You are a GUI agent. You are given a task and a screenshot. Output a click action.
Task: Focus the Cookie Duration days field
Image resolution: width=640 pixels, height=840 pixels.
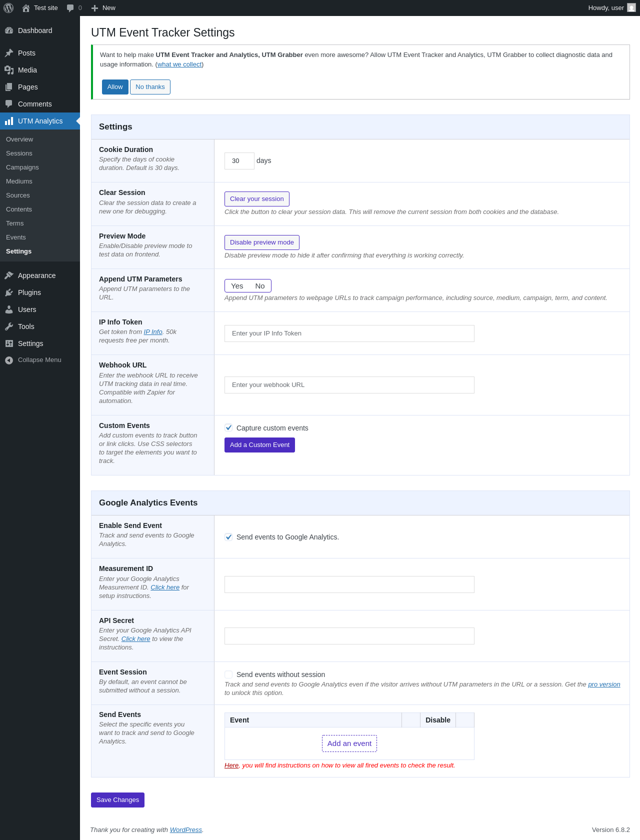[239, 161]
